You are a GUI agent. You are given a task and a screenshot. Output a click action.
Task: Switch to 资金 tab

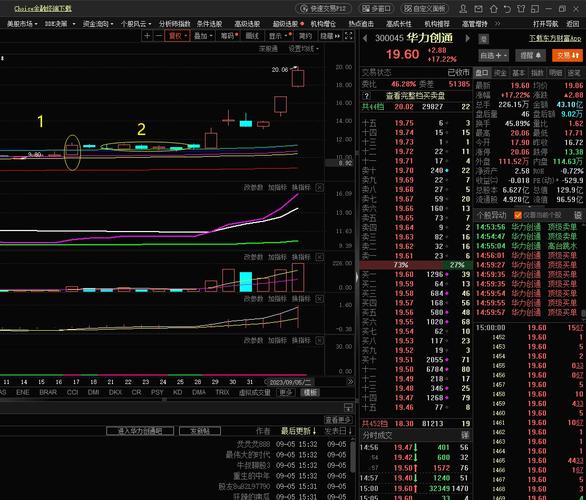tap(500, 73)
